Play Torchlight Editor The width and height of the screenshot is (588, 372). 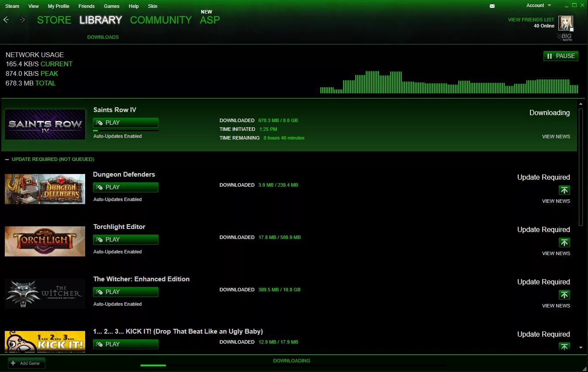[126, 239]
